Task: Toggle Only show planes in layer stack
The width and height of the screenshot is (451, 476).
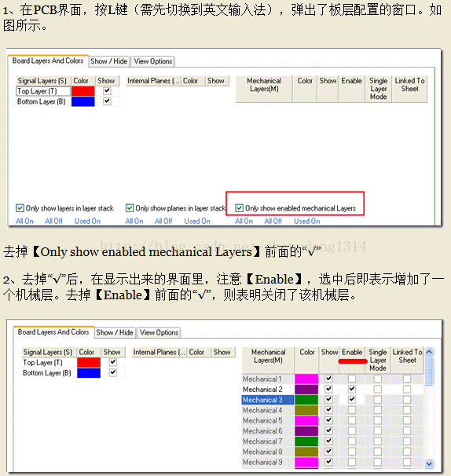Action: (130, 208)
